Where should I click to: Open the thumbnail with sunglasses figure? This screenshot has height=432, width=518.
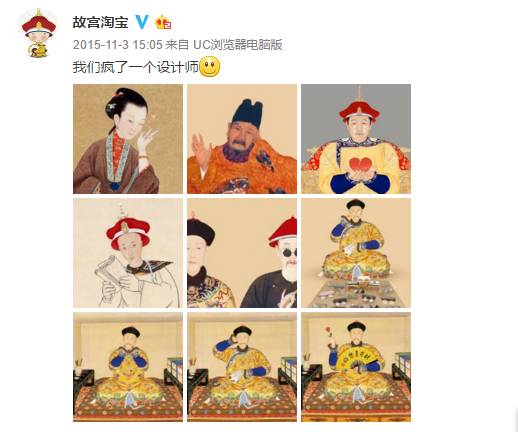pos(242,253)
